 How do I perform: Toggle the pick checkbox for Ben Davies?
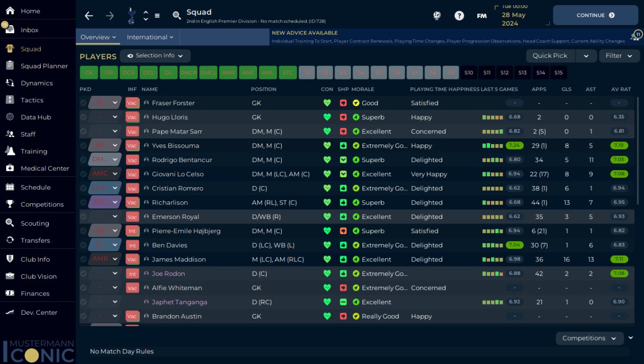point(84,245)
